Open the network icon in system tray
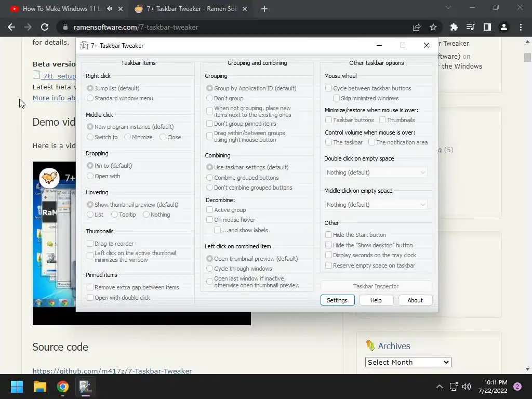The image size is (532, 399). click(454, 387)
